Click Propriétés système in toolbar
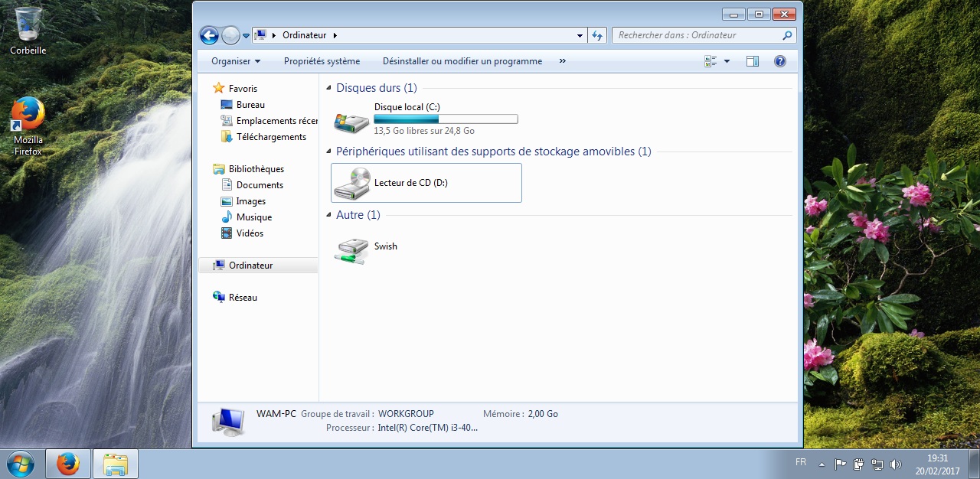Image resolution: width=980 pixels, height=479 pixels. 322,61
